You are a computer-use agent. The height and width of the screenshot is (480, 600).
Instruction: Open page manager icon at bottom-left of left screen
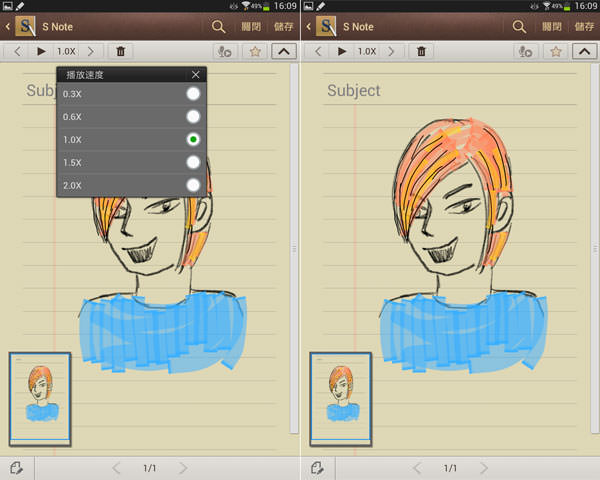pyautogui.click(x=17, y=467)
